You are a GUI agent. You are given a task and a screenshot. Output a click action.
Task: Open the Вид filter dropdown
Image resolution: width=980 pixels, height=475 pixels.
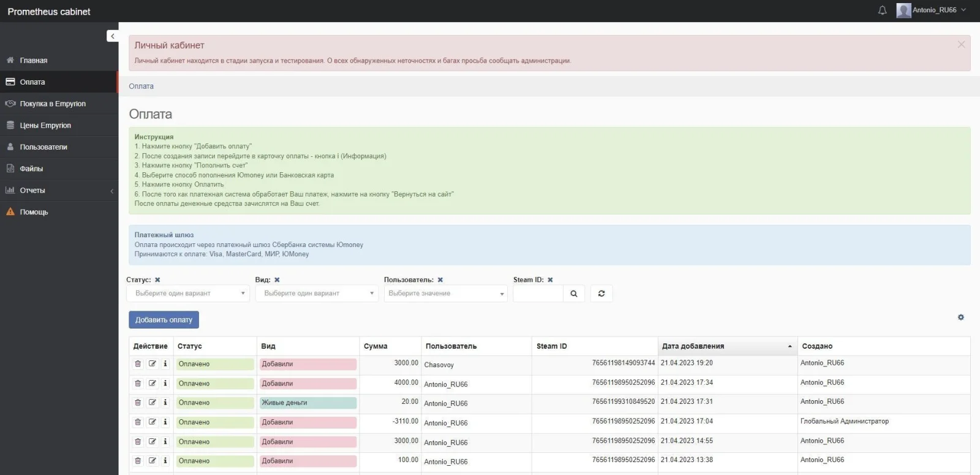click(x=317, y=294)
